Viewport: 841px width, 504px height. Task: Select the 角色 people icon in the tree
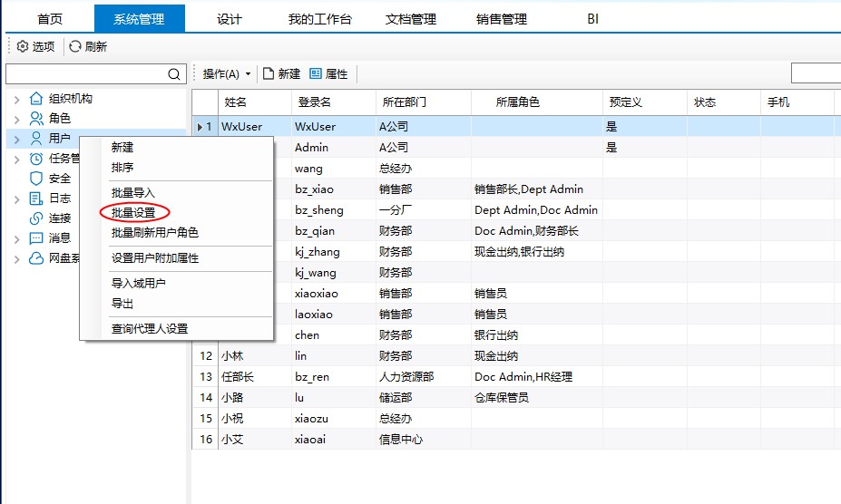[36, 118]
